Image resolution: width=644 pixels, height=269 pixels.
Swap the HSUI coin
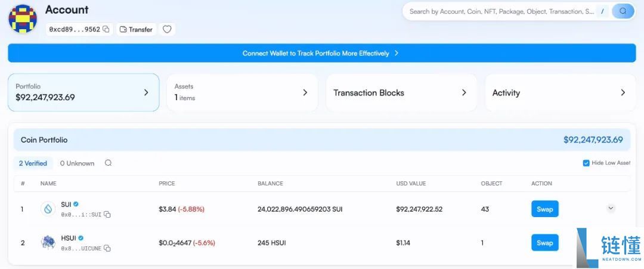544,243
